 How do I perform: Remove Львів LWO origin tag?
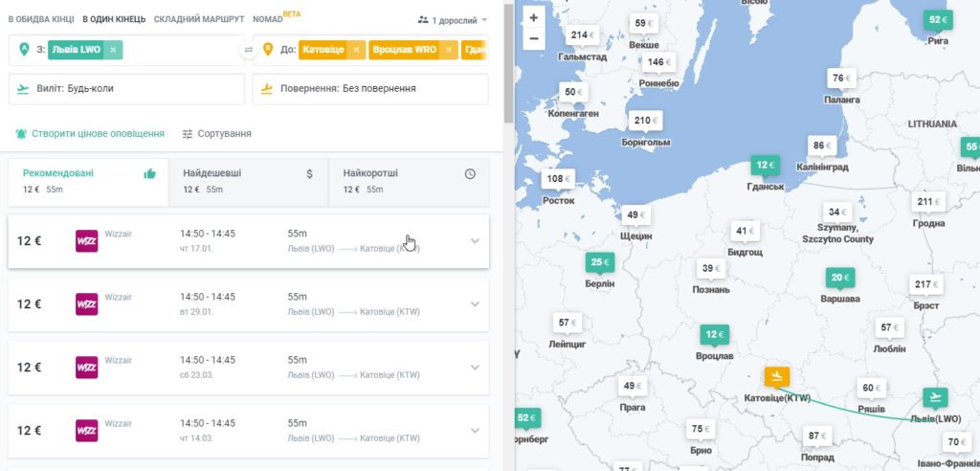click(113, 50)
